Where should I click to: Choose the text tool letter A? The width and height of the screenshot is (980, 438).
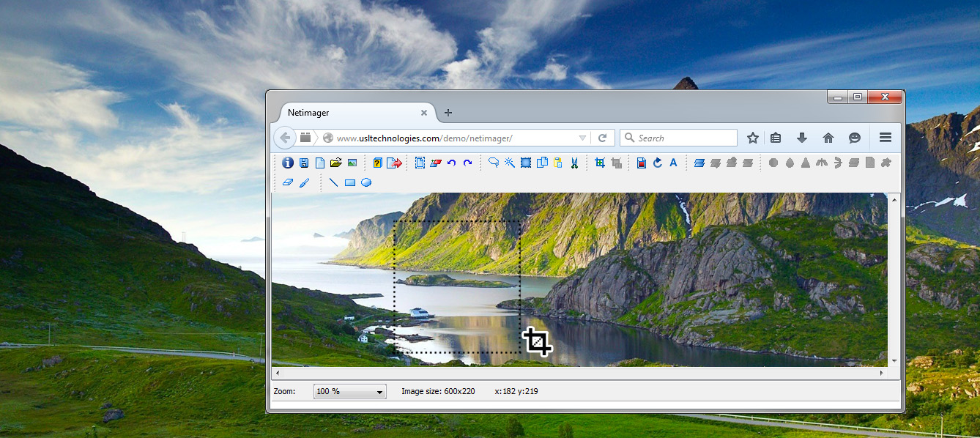click(673, 163)
